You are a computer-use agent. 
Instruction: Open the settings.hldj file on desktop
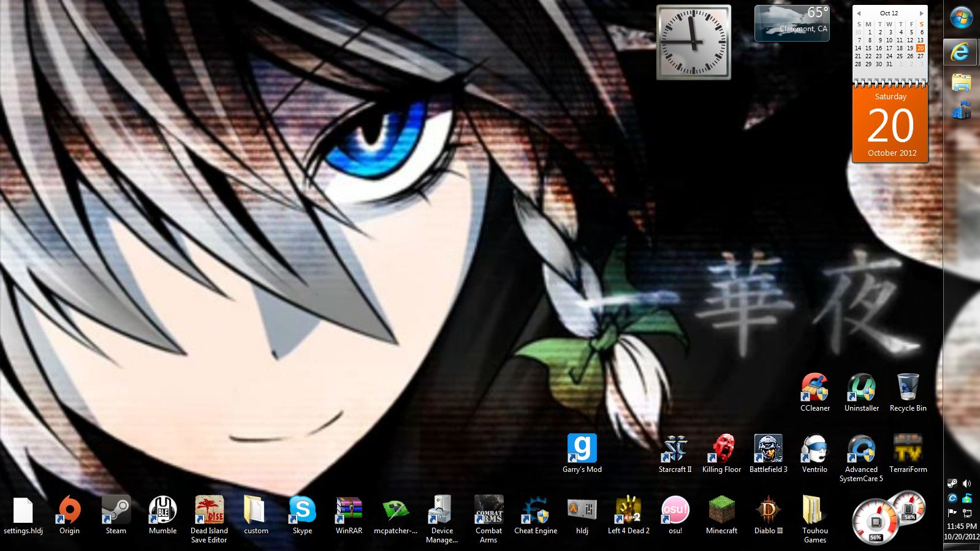pyautogui.click(x=23, y=515)
